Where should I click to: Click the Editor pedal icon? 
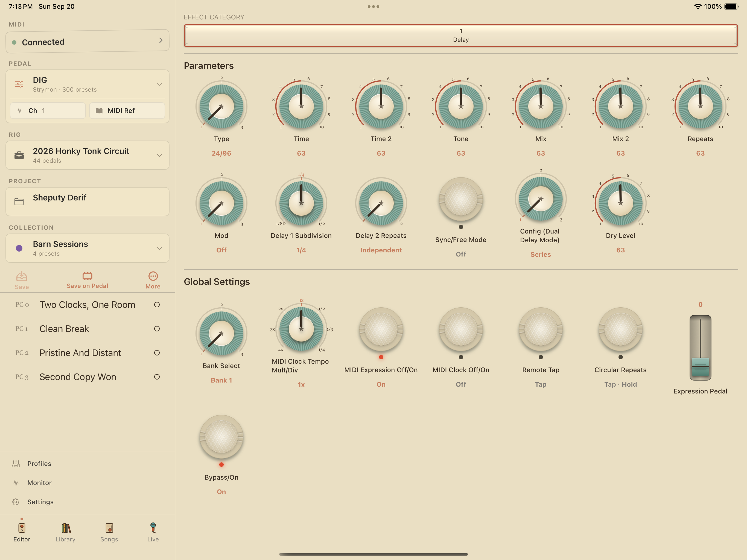[22, 528]
